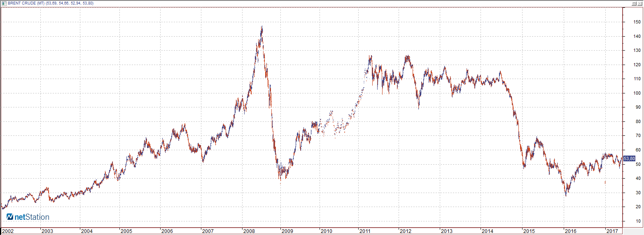This screenshot has width=644, height=235.
Task: Click the 2015 label on time axis
Action: tap(529, 231)
